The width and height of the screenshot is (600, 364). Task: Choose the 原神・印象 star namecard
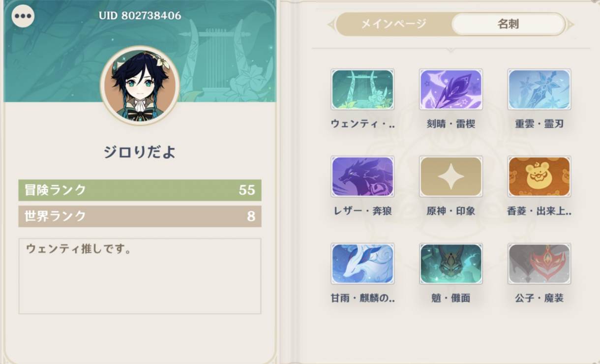pos(451,177)
